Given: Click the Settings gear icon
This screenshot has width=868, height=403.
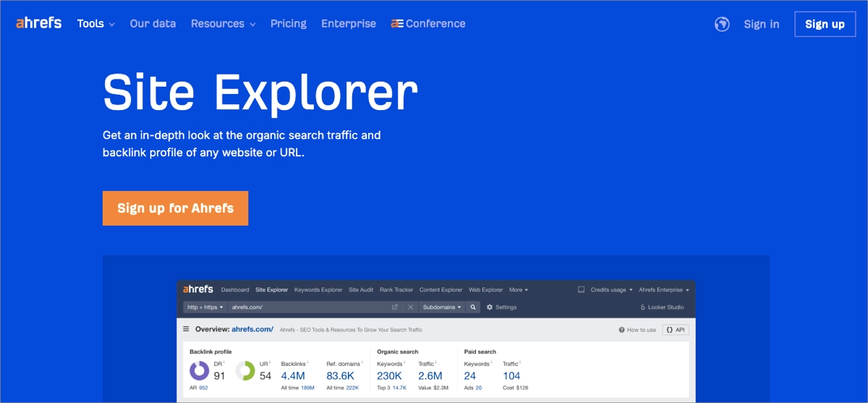Looking at the screenshot, I should (x=490, y=307).
